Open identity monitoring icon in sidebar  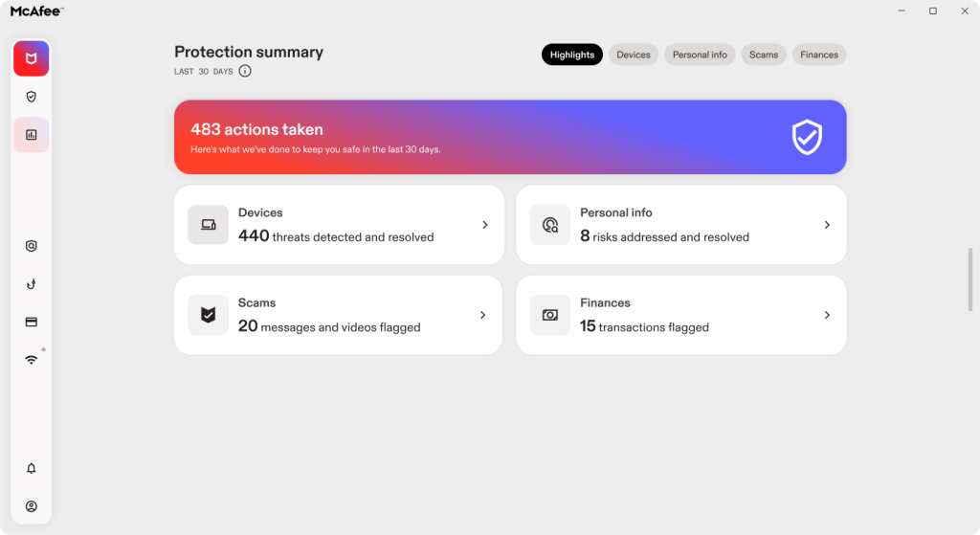pos(32,246)
